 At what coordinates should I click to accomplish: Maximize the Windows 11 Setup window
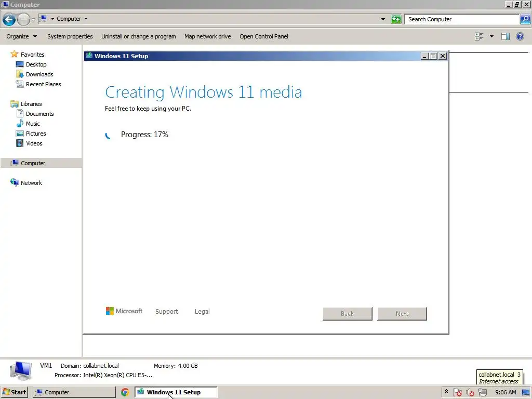433,56
